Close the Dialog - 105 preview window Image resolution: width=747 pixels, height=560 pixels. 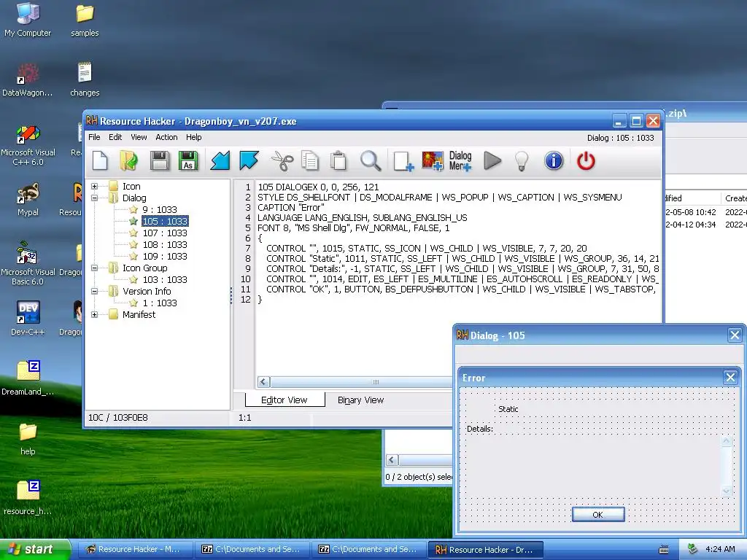tap(735, 335)
